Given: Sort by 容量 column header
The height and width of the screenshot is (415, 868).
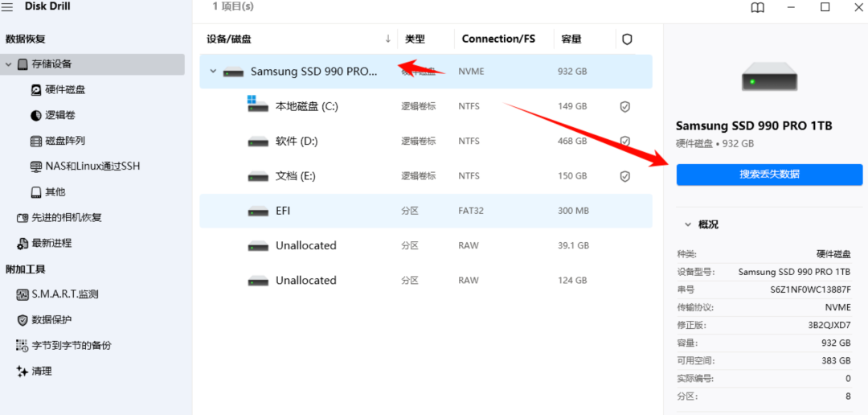Looking at the screenshot, I should click(x=571, y=39).
